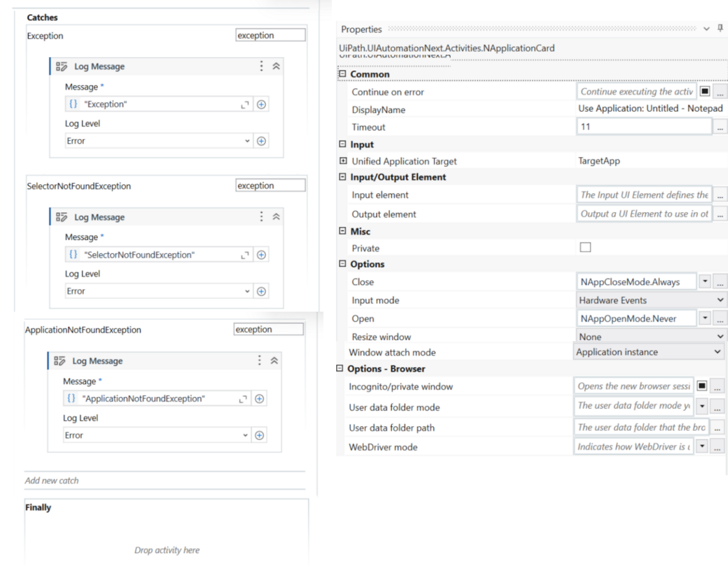This screenshot has width=728, height=580.
Task: Click plus icon next to ApplicationNotFoundException Log Level
Action: point(259,435)
